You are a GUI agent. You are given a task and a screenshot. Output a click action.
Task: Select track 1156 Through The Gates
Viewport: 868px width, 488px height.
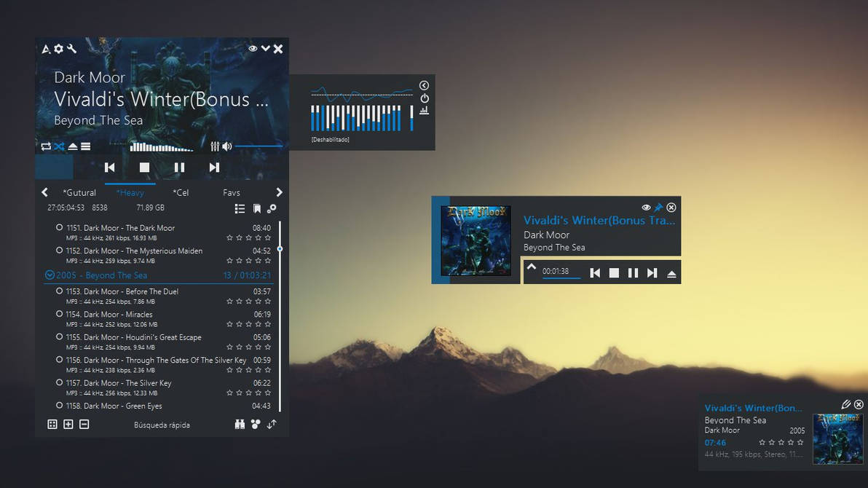tap(163, 364)
